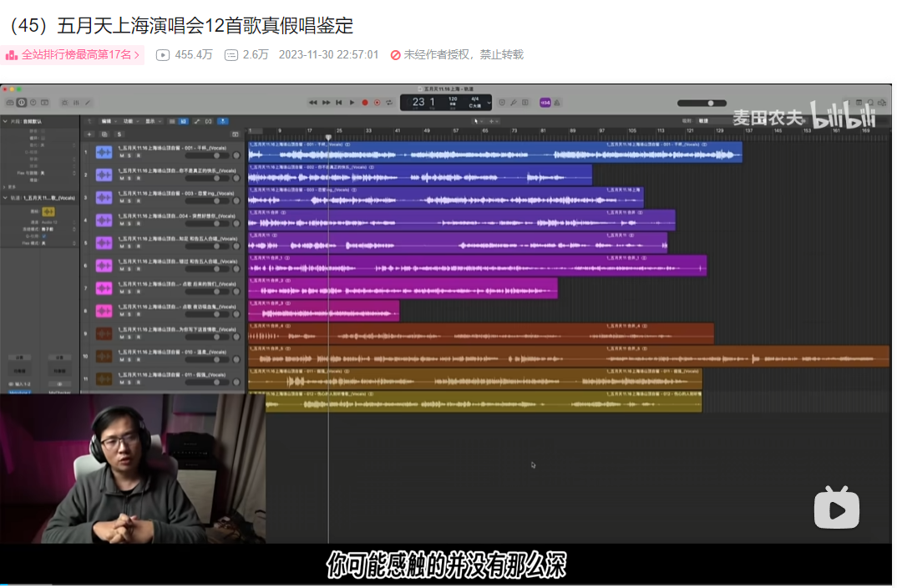Click the audio waveform icon of track 1
This screenshot has height=588, width=897.
point(104,152)
